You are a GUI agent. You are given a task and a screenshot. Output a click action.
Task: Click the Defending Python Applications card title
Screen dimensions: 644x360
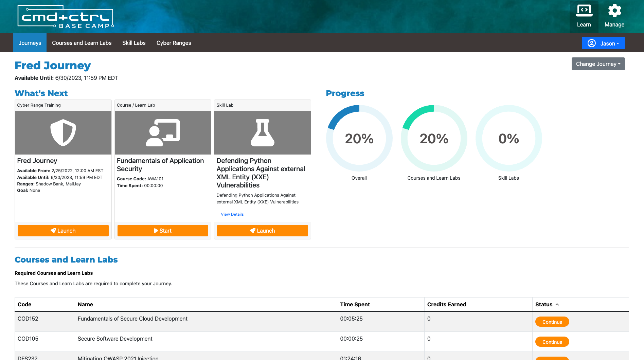[261, 173]
